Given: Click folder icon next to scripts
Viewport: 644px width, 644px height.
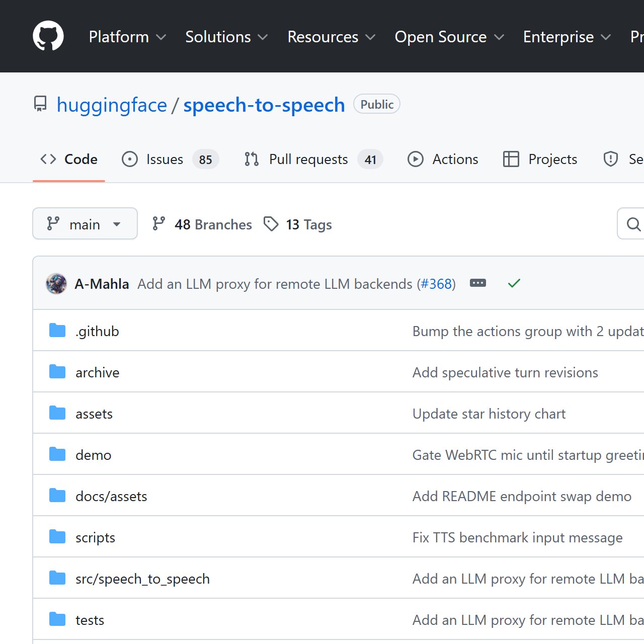Looking at the screenshot, I should pyautogui.click(x=57, y=537).
